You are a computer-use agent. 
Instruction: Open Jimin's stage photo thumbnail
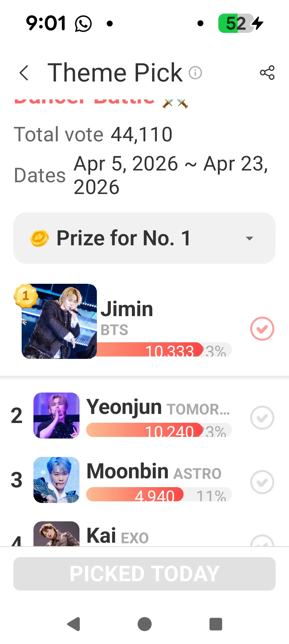[x=59, y=321]
